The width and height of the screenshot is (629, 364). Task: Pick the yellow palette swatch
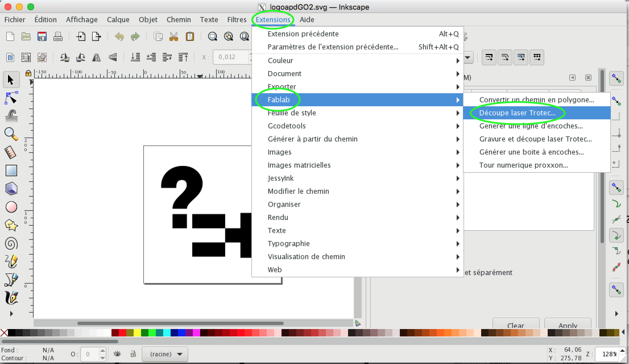point(137,332)
